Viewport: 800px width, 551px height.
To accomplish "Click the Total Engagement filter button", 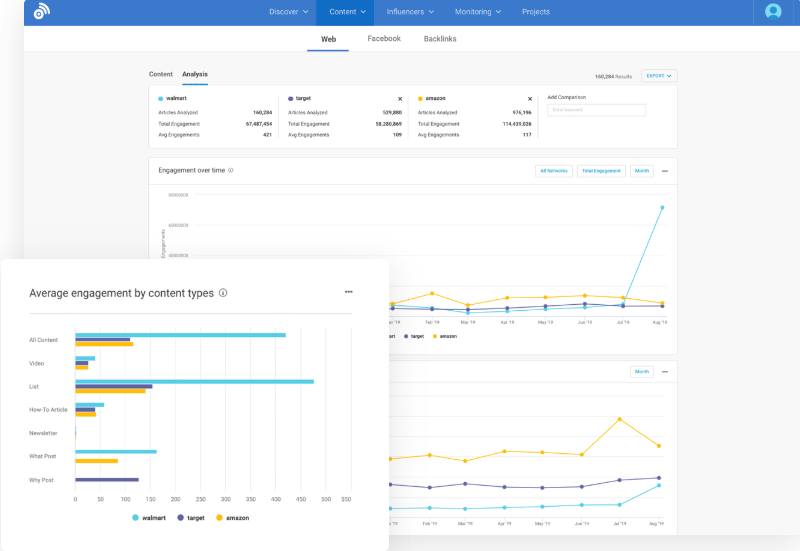I will 601,171.
